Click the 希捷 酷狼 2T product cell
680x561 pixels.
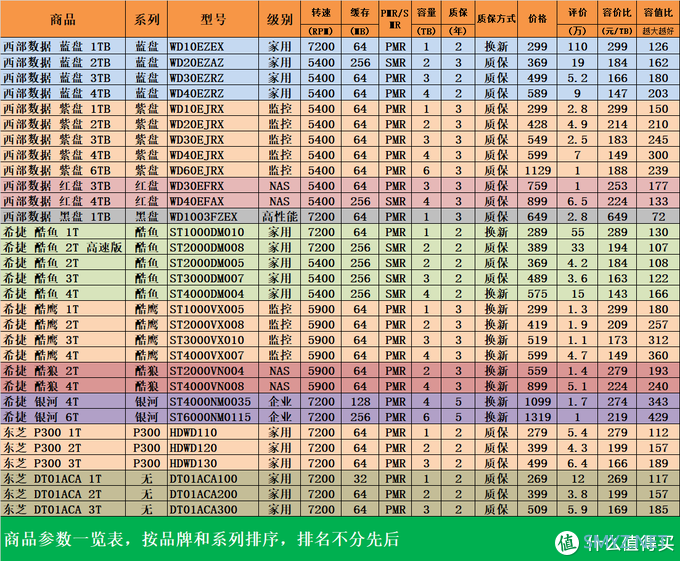[63, 371]
